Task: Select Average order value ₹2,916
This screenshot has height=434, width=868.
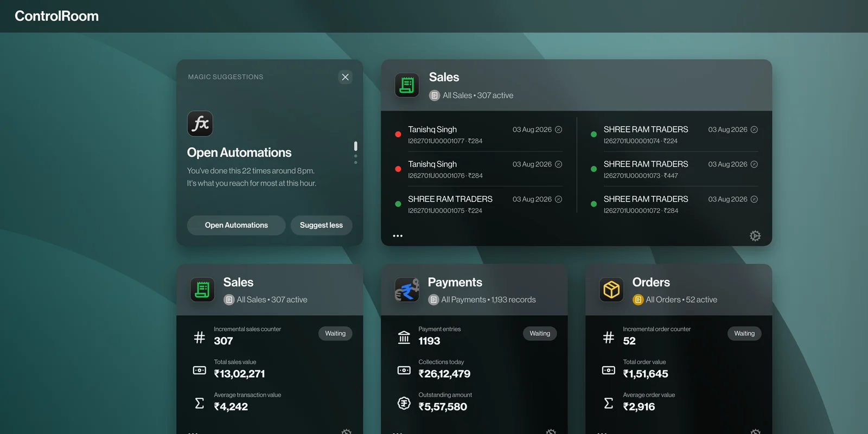Action: click(639, 407)
